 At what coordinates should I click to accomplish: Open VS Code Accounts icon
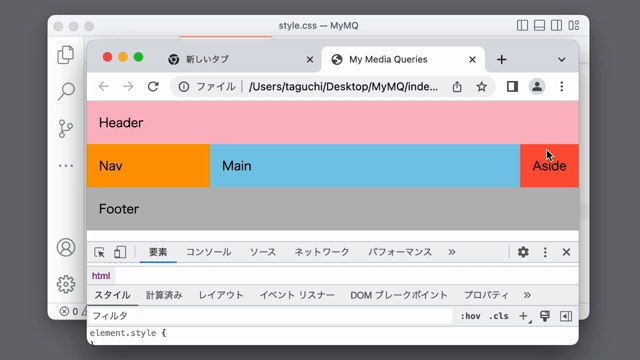tap(66, 247)
